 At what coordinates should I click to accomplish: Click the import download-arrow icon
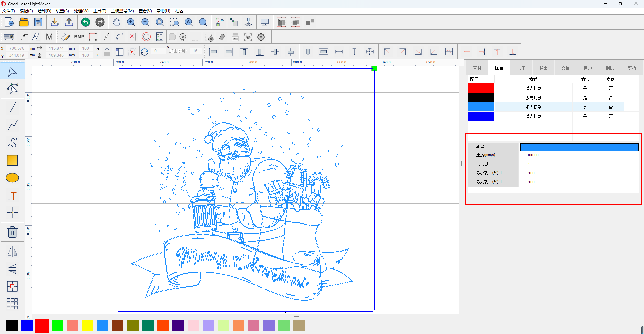54,22
